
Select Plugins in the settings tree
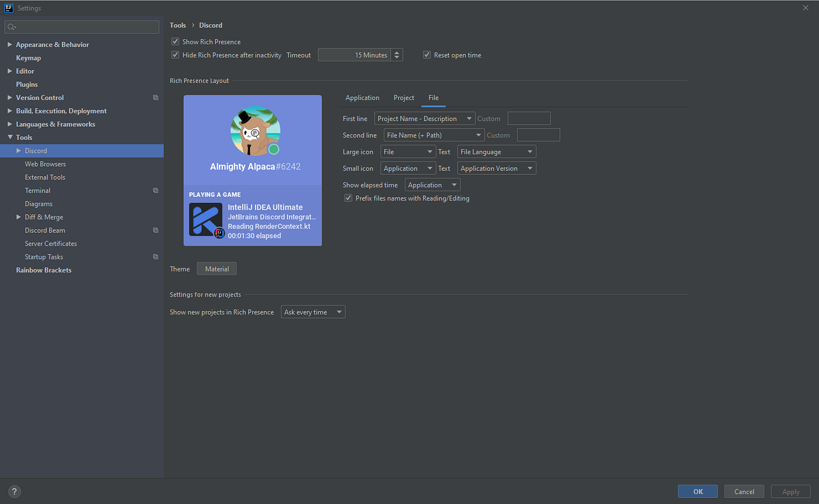27,84
